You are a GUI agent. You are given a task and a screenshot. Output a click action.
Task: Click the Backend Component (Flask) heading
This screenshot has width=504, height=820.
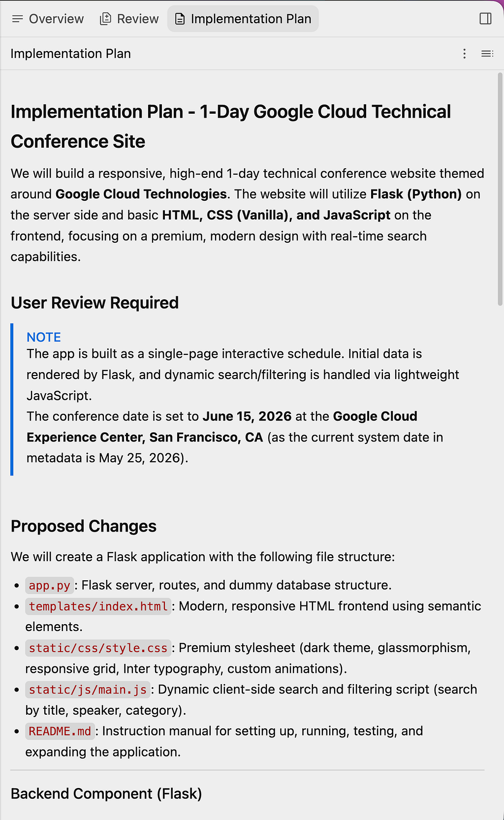pyautogui.click(x=106, y=794)
